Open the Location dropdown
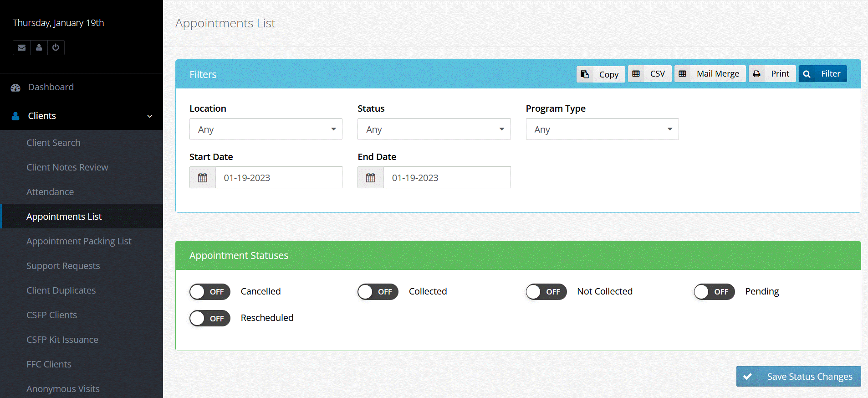868x398 pixels. click(x=266, y=129)
